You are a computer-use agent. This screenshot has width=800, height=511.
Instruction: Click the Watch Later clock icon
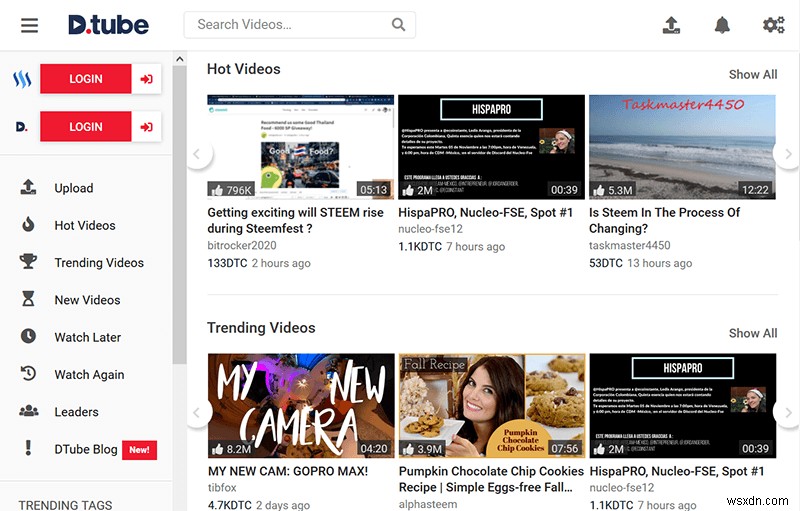tap(29, 337)
